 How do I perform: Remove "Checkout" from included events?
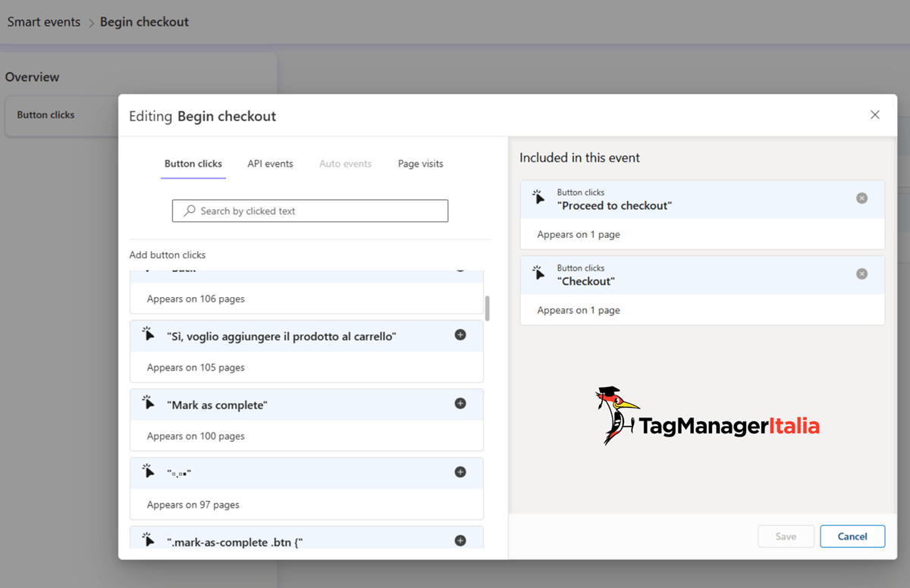pyautogui.click(x=861, y=273)
